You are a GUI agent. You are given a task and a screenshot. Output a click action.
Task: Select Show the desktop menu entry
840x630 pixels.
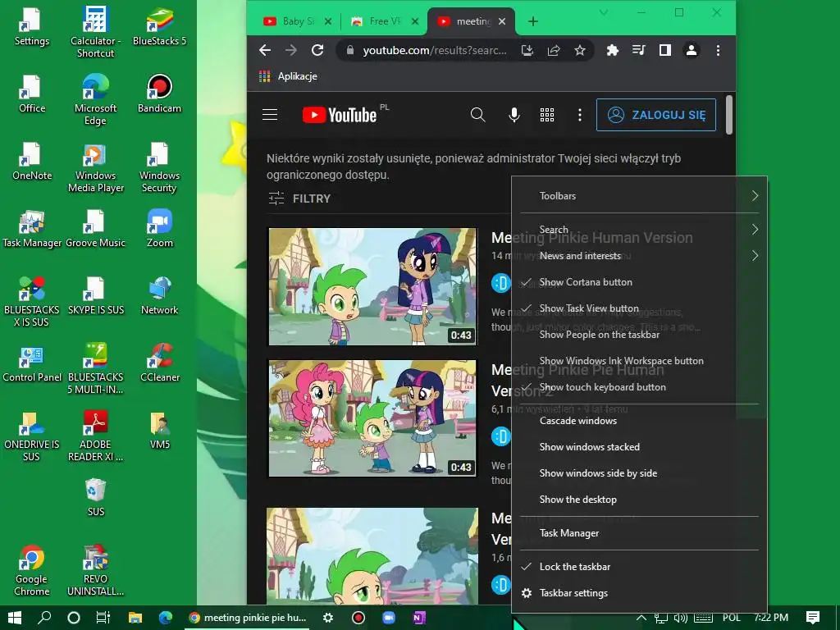640,500
